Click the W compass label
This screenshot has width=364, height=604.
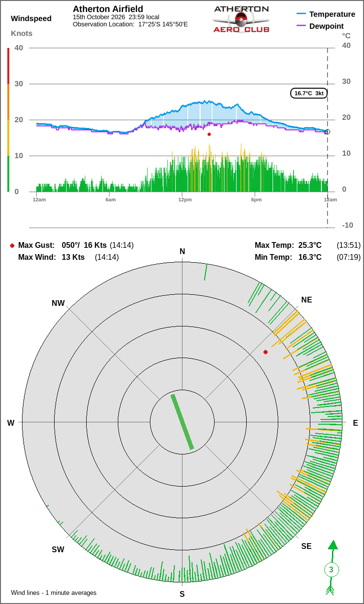tap(11, 423)
